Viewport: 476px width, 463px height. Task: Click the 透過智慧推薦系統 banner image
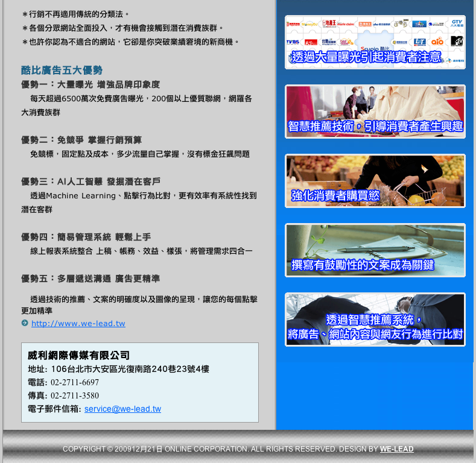[x=375, y=320]
